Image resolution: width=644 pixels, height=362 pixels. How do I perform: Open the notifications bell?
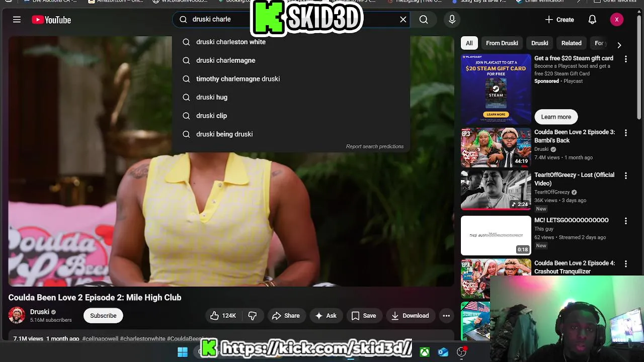[x=592, y=20]
